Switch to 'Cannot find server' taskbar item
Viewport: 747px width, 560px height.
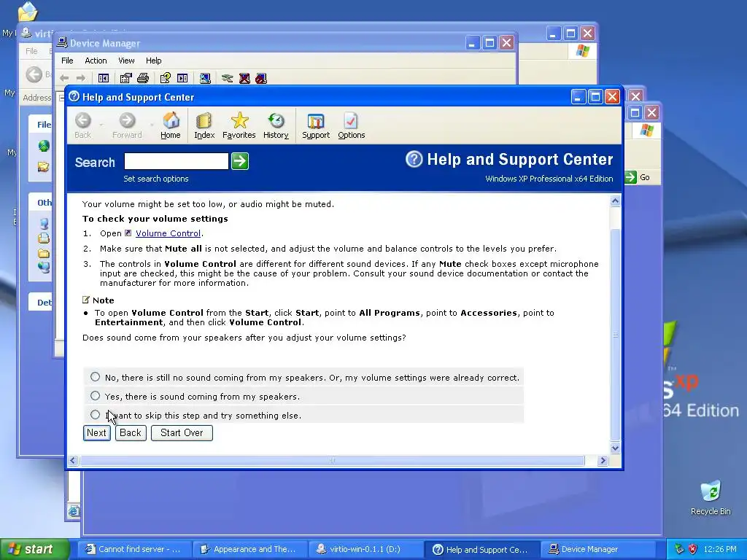134,549
